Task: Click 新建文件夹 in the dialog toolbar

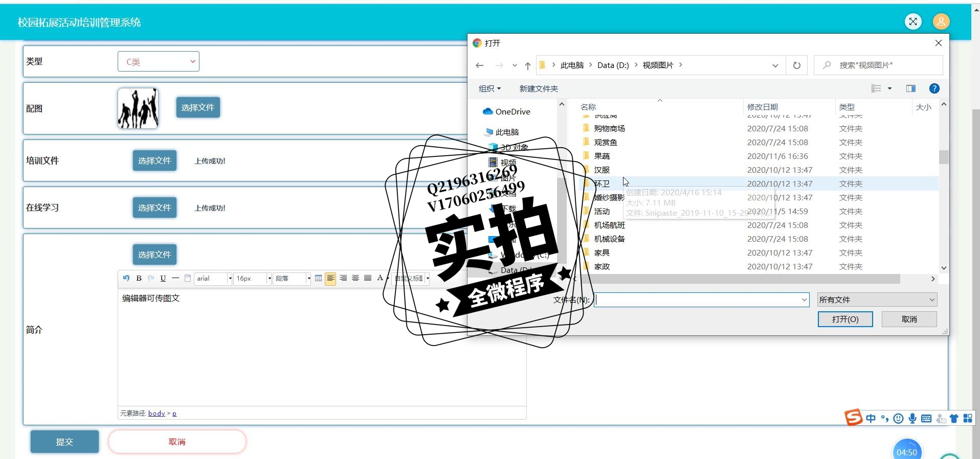Action: [539, 88]
